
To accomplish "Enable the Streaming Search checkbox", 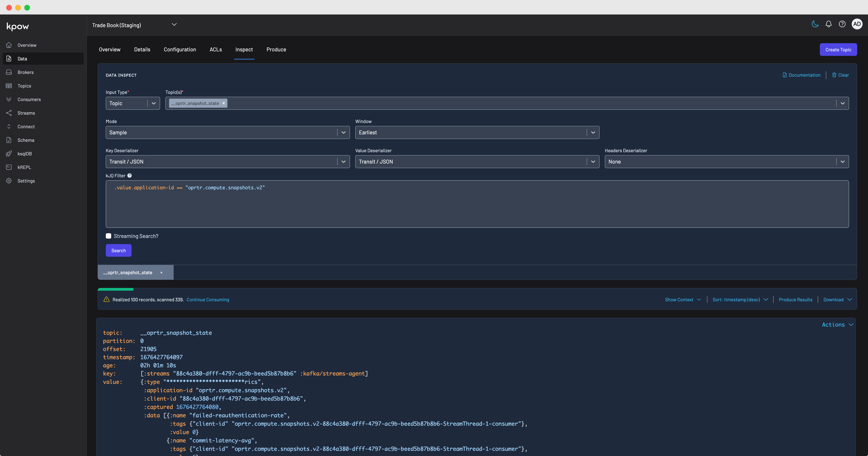I will coord(108,236).
